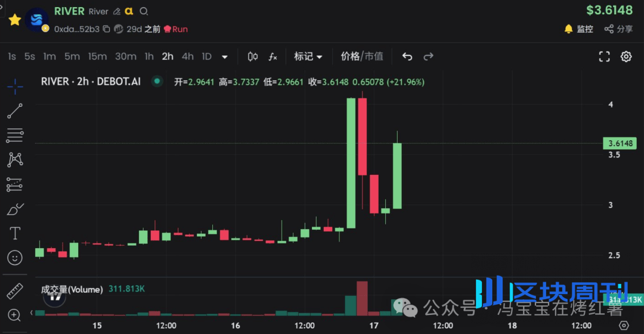Select the crosshair cursor tool
The height and width of the screenshot is (334, 644).
point(15,86)
